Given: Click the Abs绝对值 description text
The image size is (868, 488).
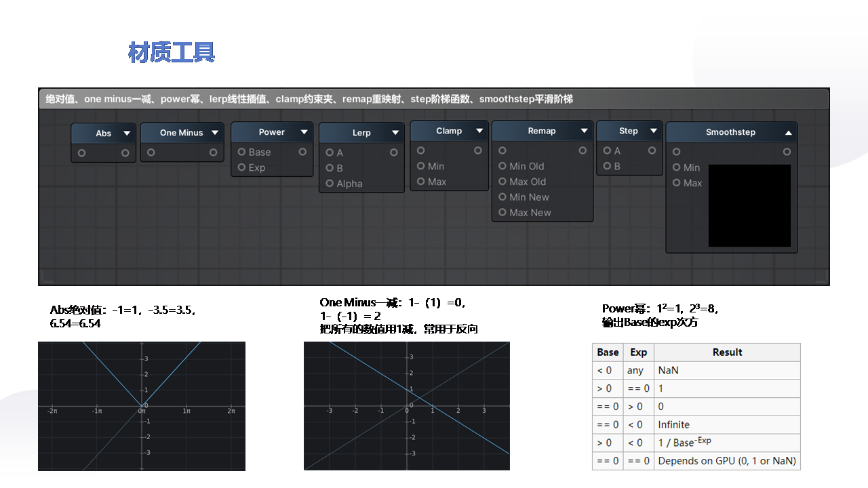Looking at the screenshot, I should [x=124, y=317].
